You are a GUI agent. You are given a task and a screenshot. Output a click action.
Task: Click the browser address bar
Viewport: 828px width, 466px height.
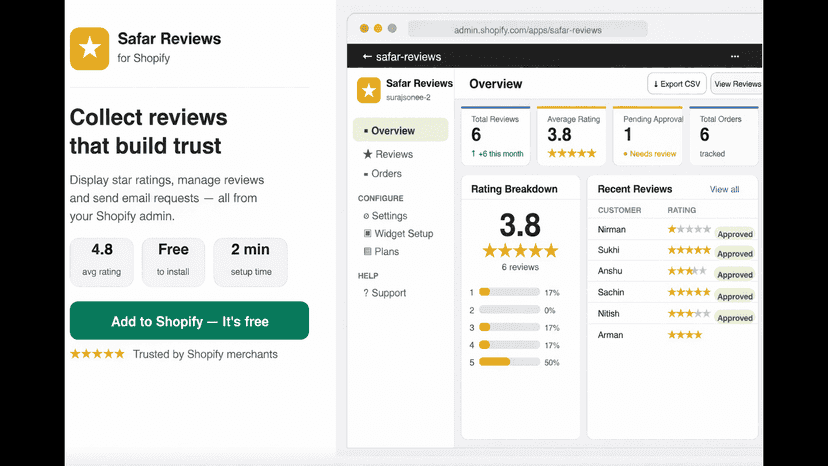(x=528, y=30)
